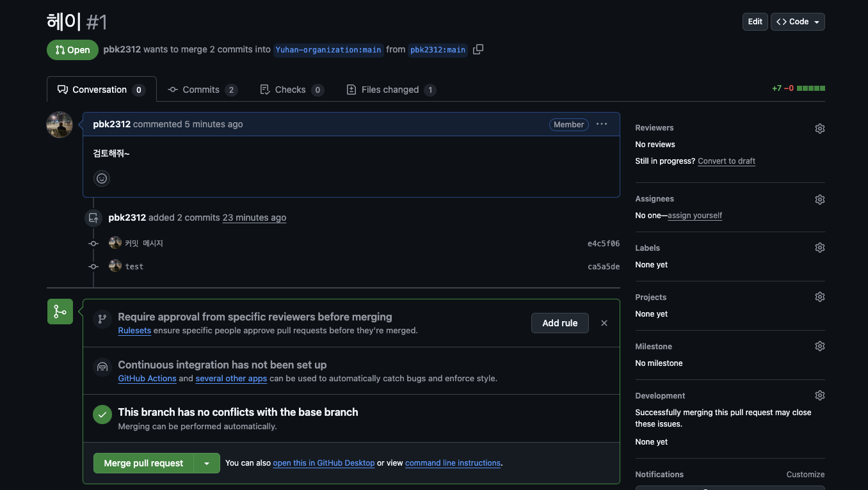The height and width of the screenshot is (490, 868).
Task: Dismiss the require approval rule suggestion
Action: (x=604, y=323)
